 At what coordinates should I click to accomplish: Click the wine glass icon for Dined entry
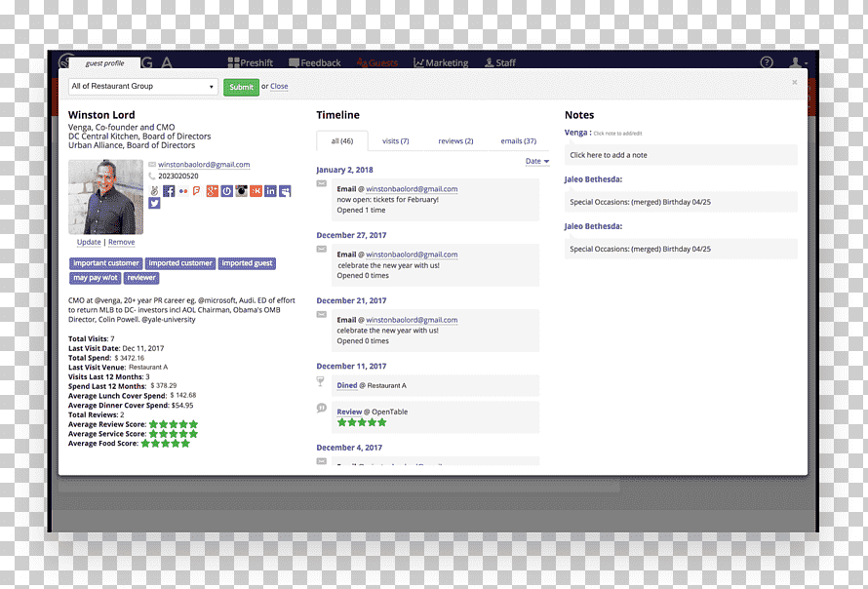coord(321,381)
